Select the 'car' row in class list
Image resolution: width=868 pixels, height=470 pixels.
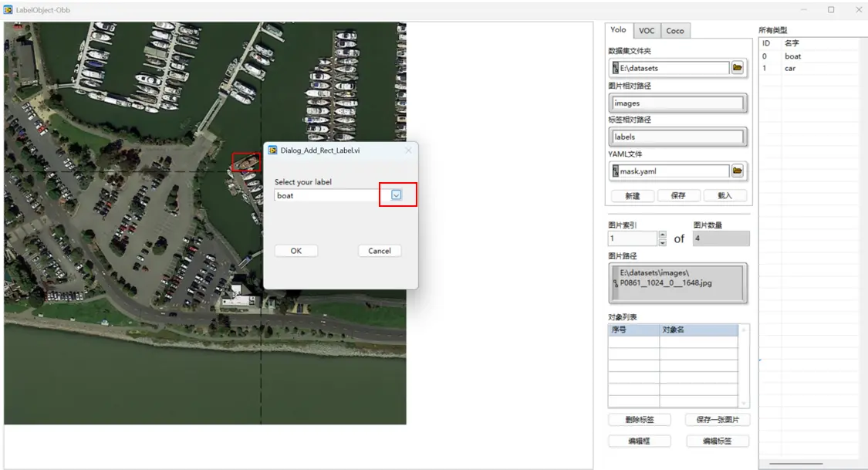pyautogui.click(x=790, y=68)
